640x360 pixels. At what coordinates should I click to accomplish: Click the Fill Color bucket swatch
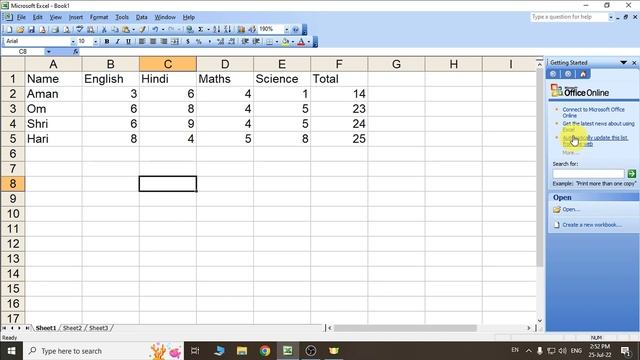(x=285, y=41)
